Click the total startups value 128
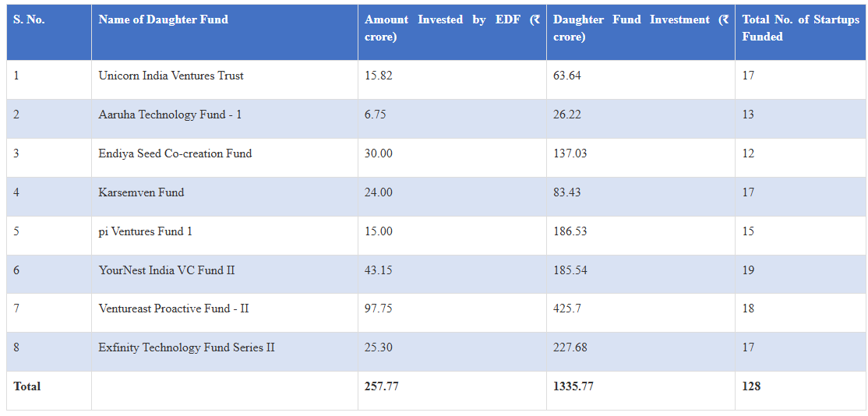868x416 pixels. coord(751,386)
